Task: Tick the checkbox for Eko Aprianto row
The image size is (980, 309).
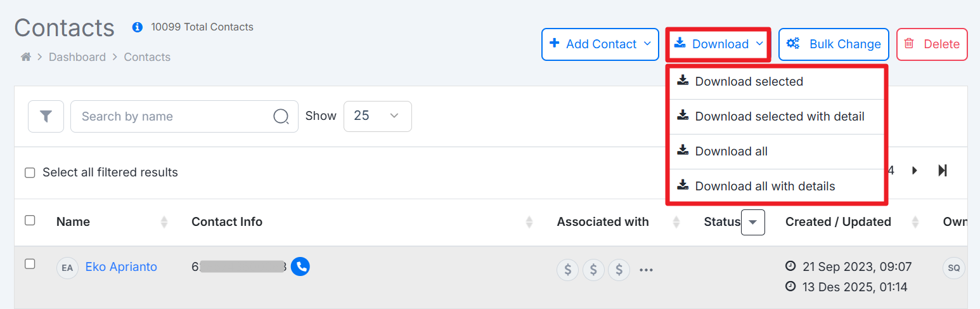Action: pyautogui.click(x=30, y=264)
